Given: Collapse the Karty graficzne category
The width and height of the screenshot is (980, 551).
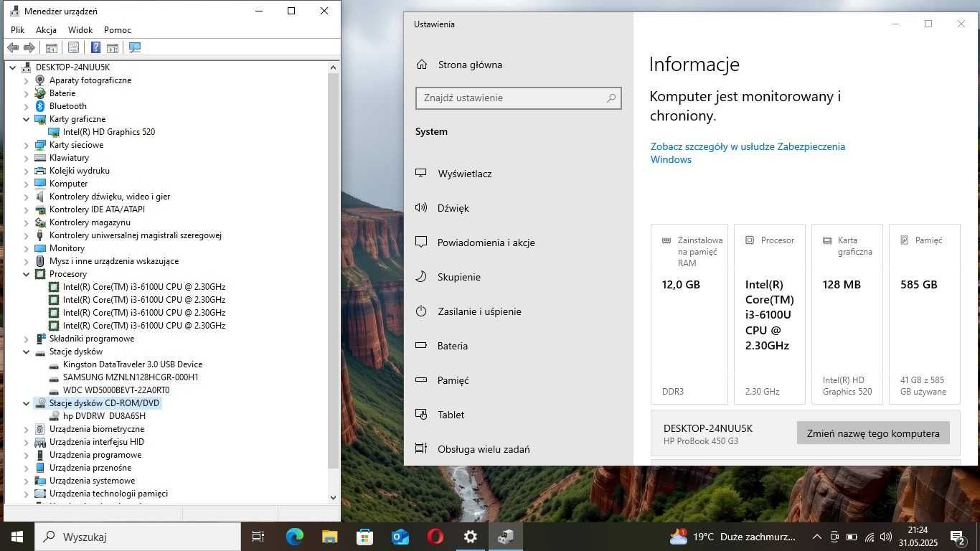Looking at the screenshot, I should [x=27, y=119].
